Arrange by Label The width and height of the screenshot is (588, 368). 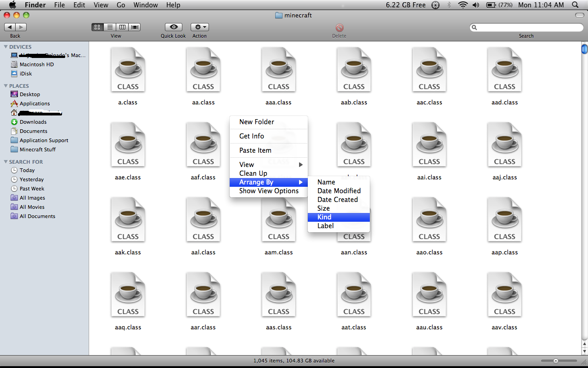[339, 226]
